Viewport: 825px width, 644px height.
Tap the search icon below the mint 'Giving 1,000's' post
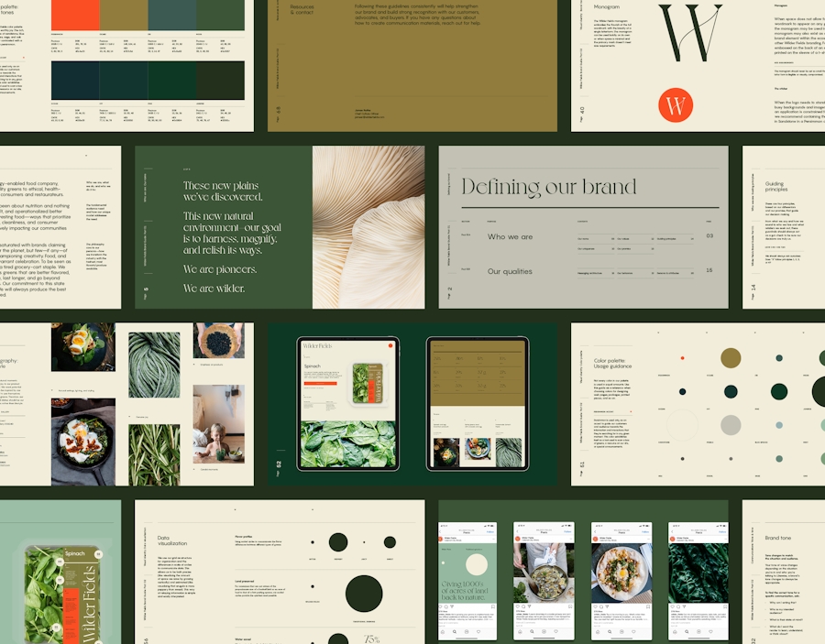tap(455, 631)
